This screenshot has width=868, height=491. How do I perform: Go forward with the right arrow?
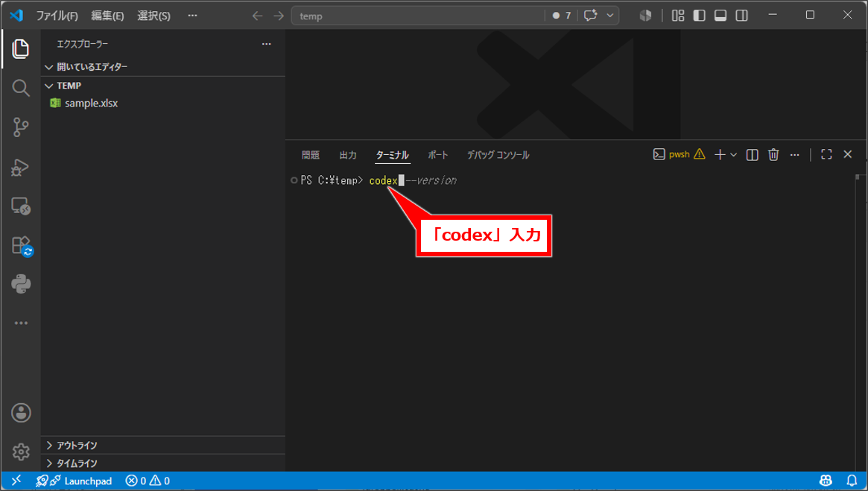pyautogui.click(x=279, y=16)
